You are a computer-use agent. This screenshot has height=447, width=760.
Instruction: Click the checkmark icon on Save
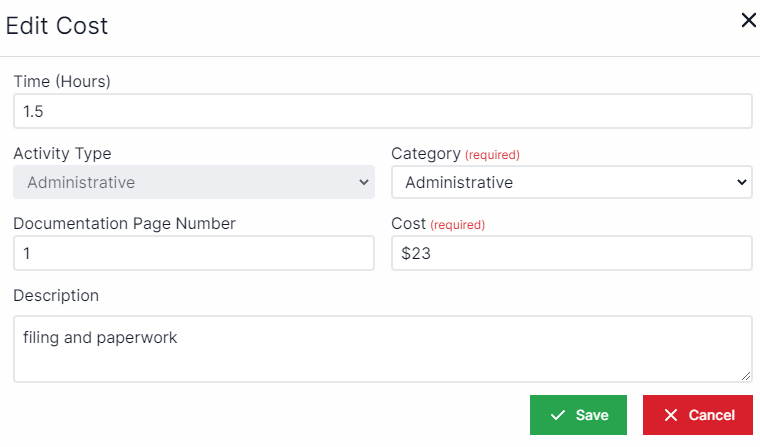(558, 415)
